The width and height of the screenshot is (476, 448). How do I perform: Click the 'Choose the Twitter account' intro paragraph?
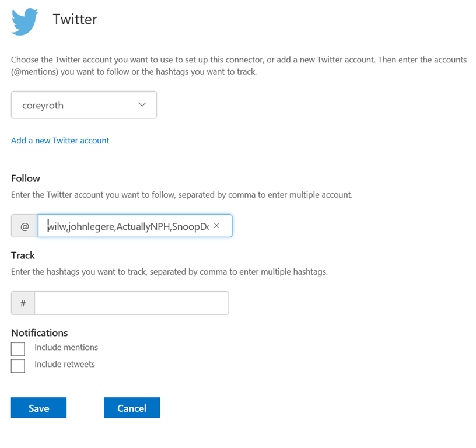(239, 65)
